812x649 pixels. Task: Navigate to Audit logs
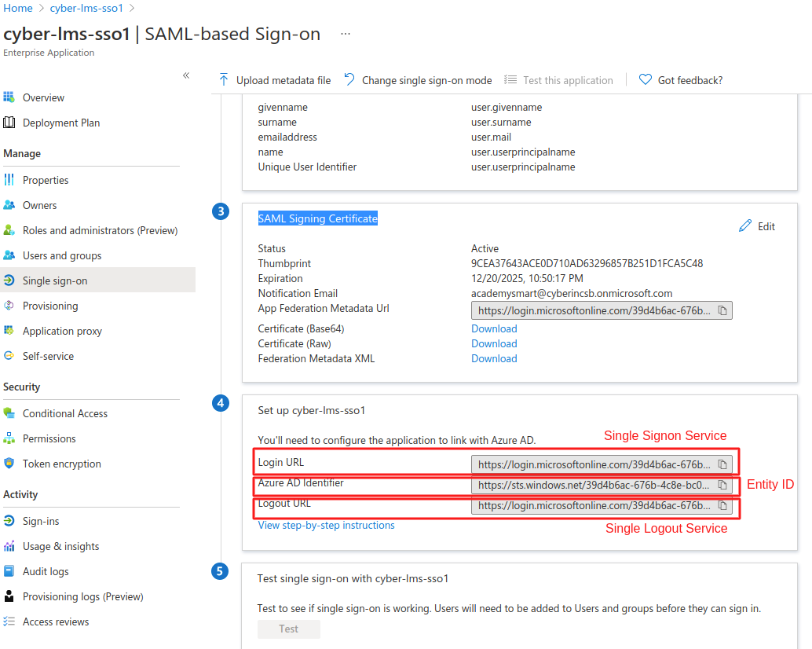pos(46,571)
